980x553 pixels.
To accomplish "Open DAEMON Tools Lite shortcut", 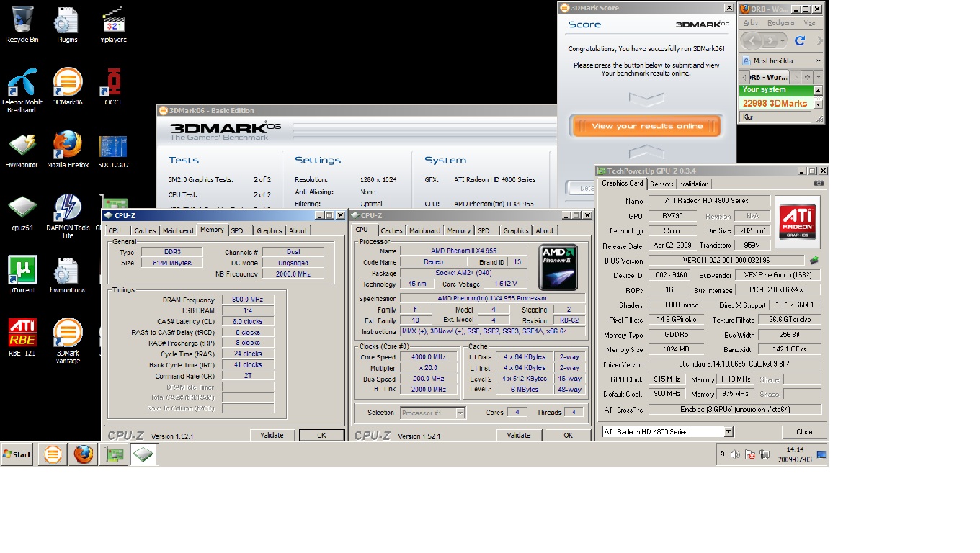I will [67, 216].
